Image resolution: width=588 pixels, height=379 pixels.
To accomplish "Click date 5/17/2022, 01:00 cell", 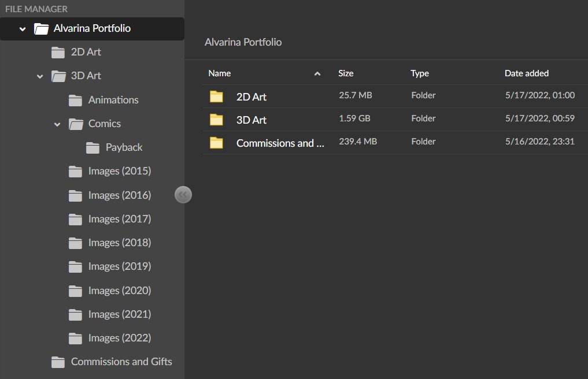I will click(x=539, y=95).
